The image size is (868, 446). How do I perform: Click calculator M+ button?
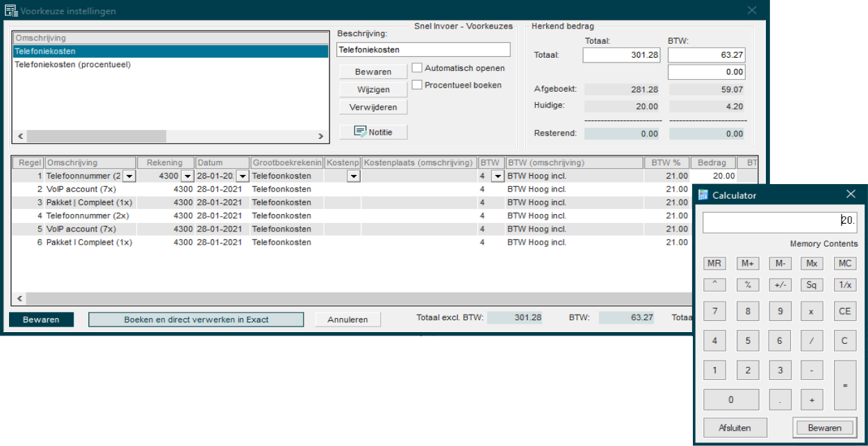[748, 263]
